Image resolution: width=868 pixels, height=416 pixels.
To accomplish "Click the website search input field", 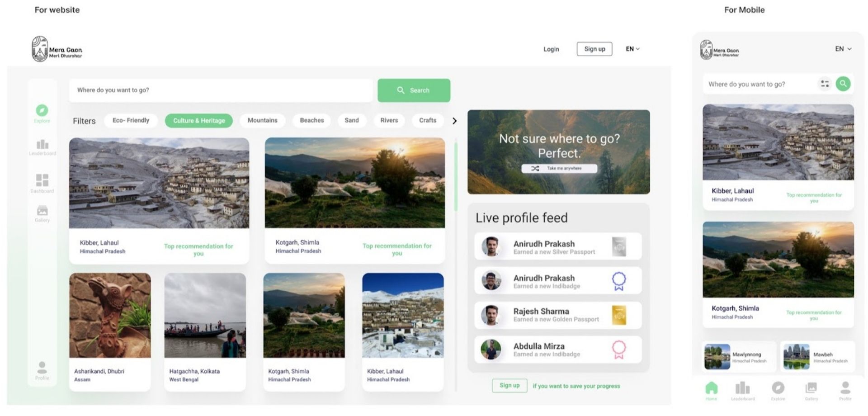I will 221,90.
